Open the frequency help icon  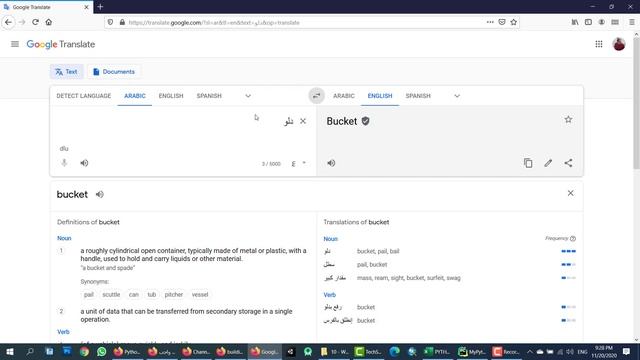pos(573,238)
